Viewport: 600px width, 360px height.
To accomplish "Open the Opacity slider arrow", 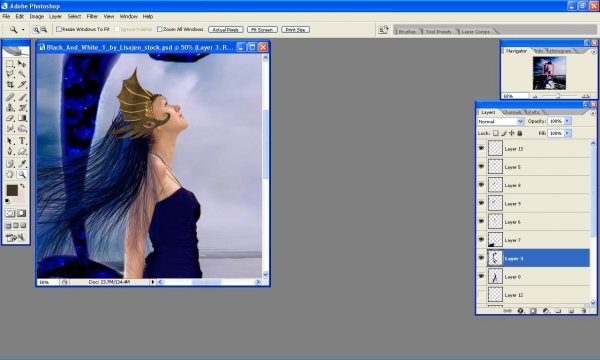I will click(x=567, y=121).
